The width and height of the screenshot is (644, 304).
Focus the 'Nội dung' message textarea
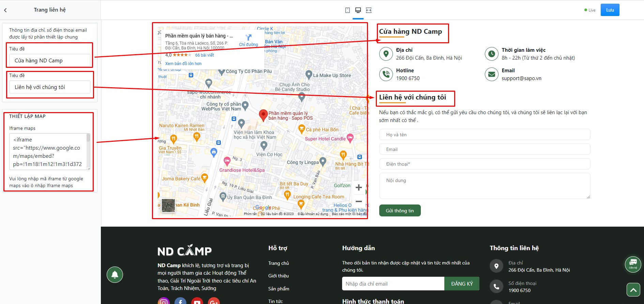coord(485,186)
